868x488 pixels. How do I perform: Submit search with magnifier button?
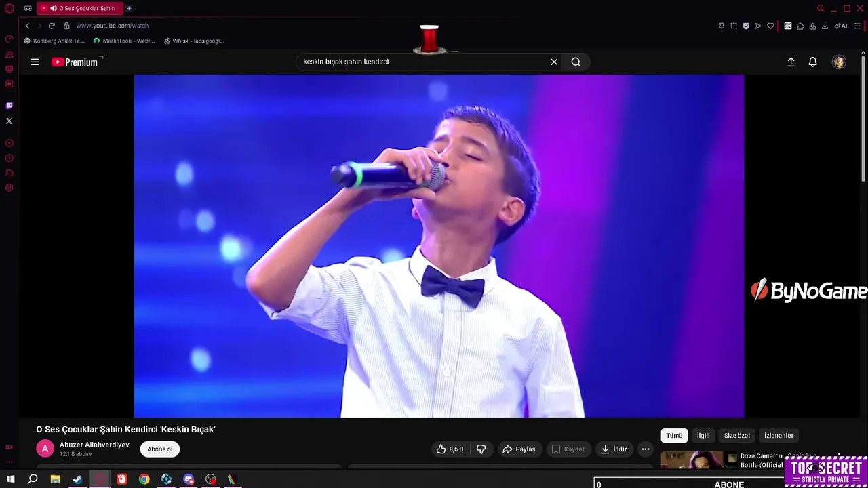576,62
